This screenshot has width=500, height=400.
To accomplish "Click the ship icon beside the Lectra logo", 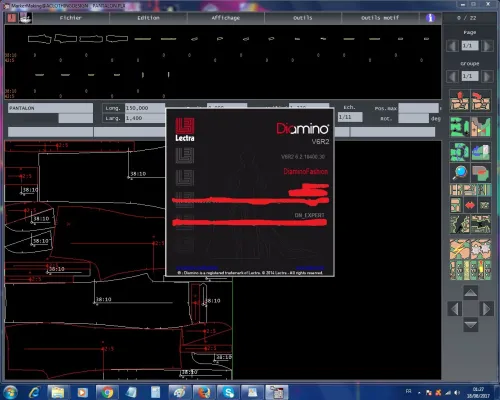I will (25, 18).
